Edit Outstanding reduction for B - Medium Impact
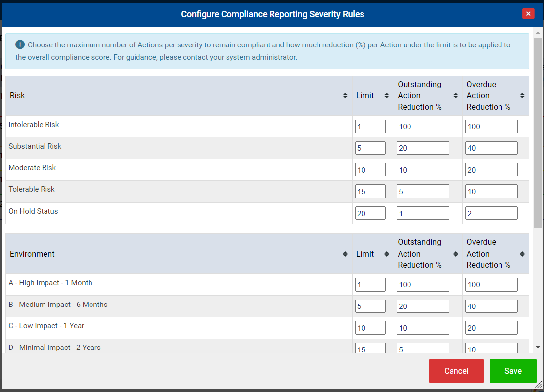 422,306
